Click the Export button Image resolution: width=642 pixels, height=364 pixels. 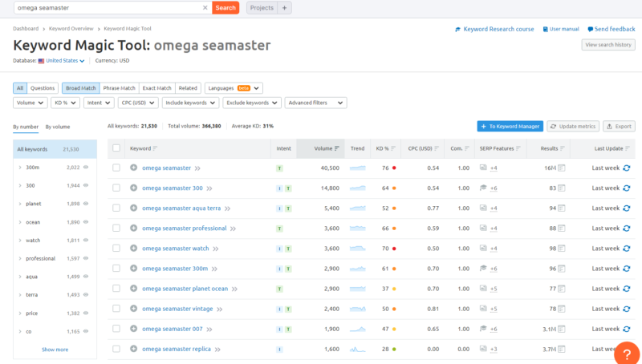point(619,127)
